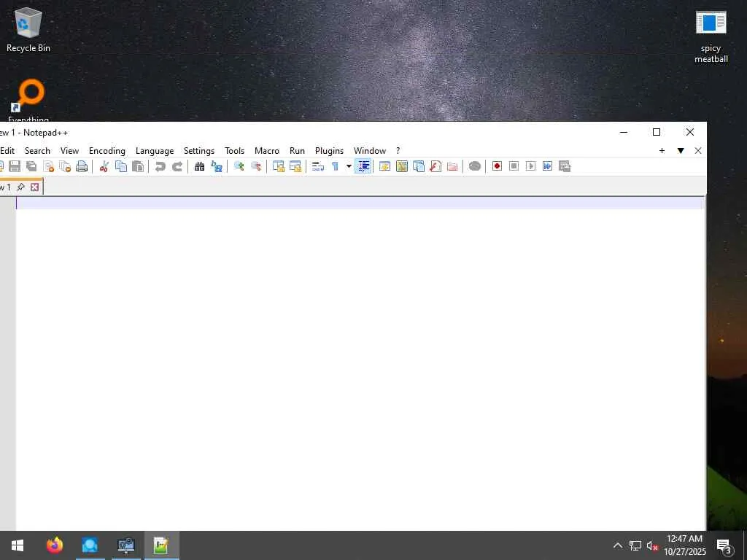Click the Zoom In toolbar icon

[239, 166]
